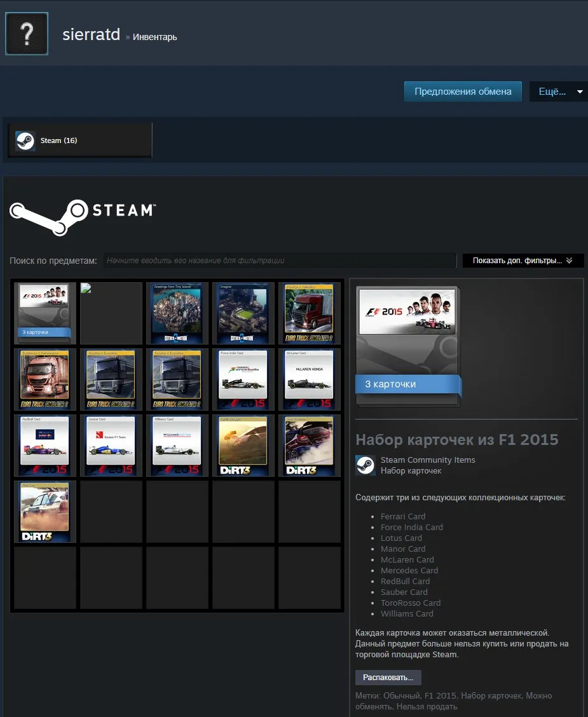The image size is (588, 717).
Task: Click the large F1 2015 booster pack preview
Action: pyautogui.click(x=408, y=346)
